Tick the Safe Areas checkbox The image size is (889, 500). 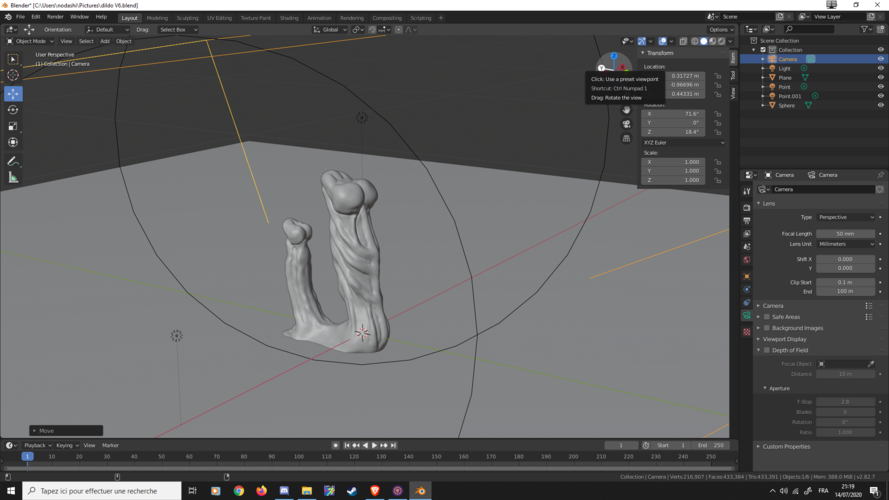point(767,317)
